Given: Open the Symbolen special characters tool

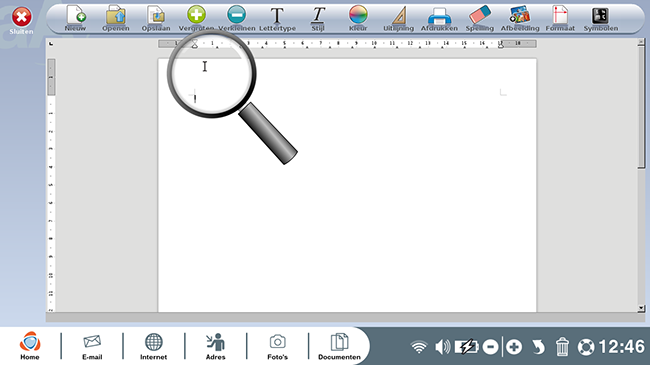Looking at the screenshot, I should click(x=601, y=19).
